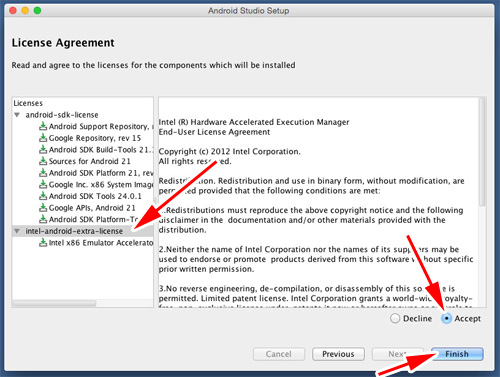Click download icon beside Android SDK Tools 24.0.1
The width and height of the screenshot is (500, 377).
[43, 196]
